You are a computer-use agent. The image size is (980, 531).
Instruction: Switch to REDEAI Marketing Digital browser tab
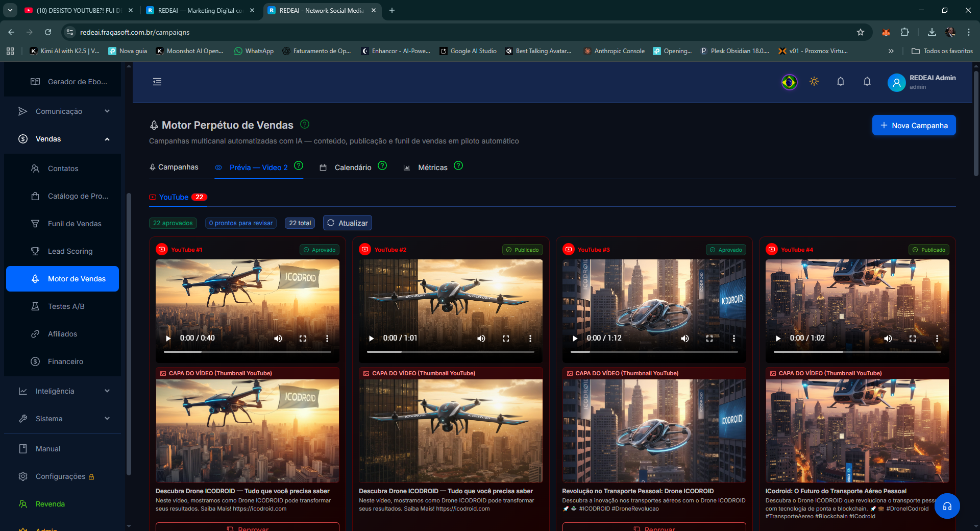(x=200, y=10)
